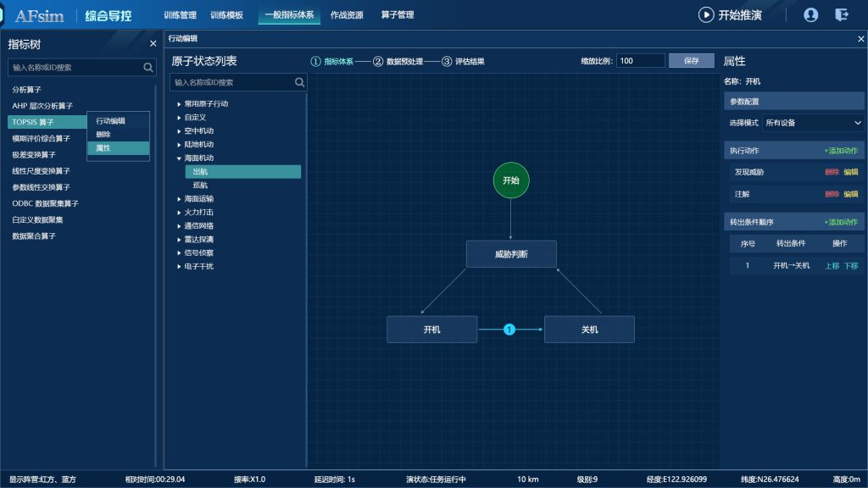
Task: Delete the 发现威胁 action
Action: click(832, 172)
